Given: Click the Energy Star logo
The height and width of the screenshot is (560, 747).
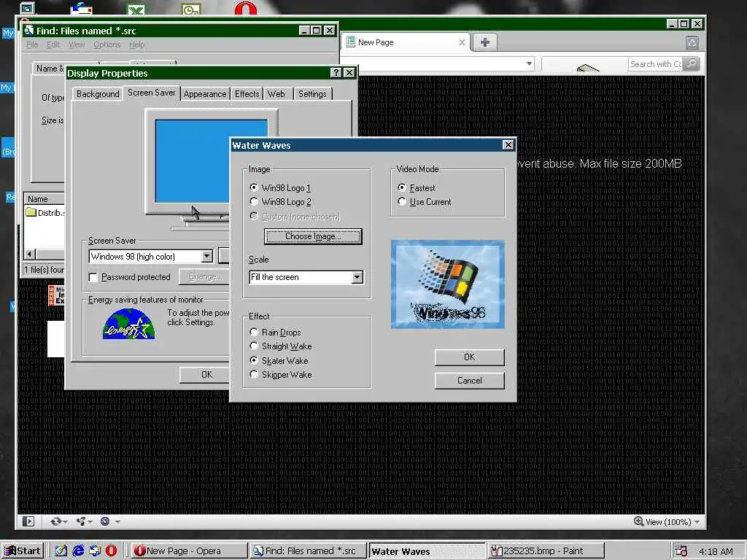Looking at the screenshot, I should pos(128,324).
